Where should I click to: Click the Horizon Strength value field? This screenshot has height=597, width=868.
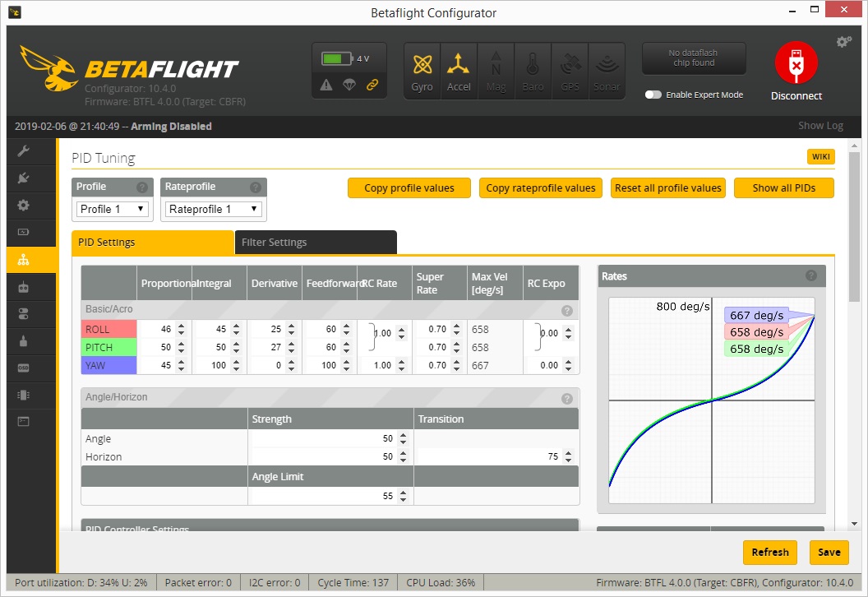(330, 456)
